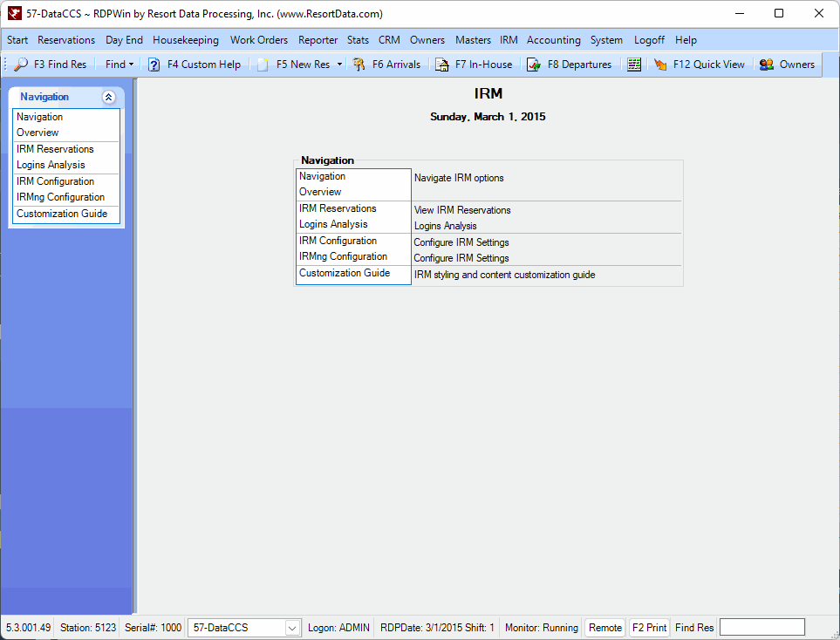Open the 57-DataCCS combo box arrow
The width and height of the screenshot is (840, 640).
(x=292, y=628)
